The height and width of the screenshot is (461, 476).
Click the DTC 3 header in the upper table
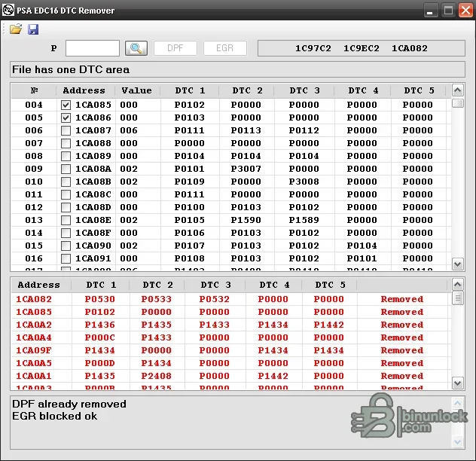[304, 90]
